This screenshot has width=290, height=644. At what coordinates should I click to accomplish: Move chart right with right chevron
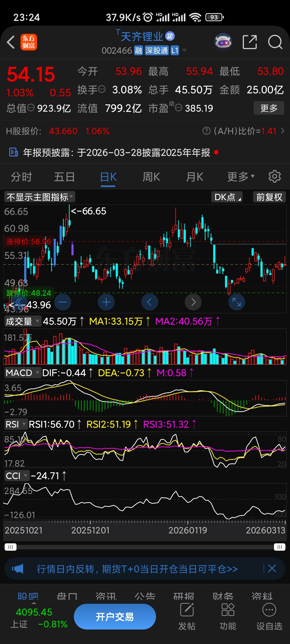[x=193, y=302]
